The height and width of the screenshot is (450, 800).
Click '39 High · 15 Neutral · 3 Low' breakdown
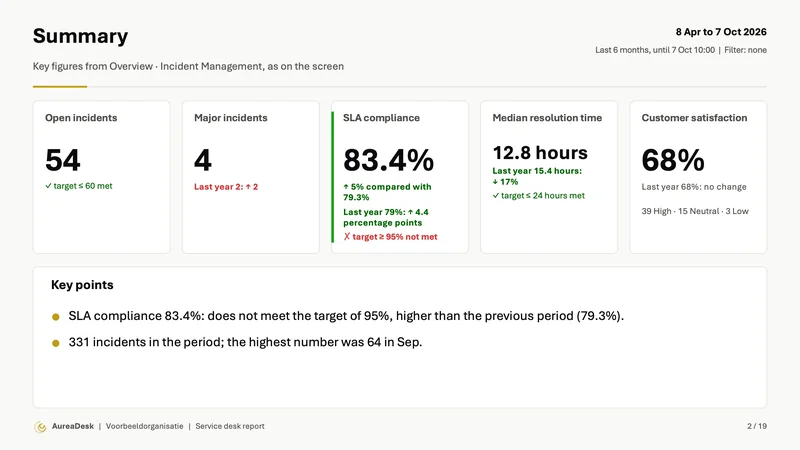click(x=695, y=211)
